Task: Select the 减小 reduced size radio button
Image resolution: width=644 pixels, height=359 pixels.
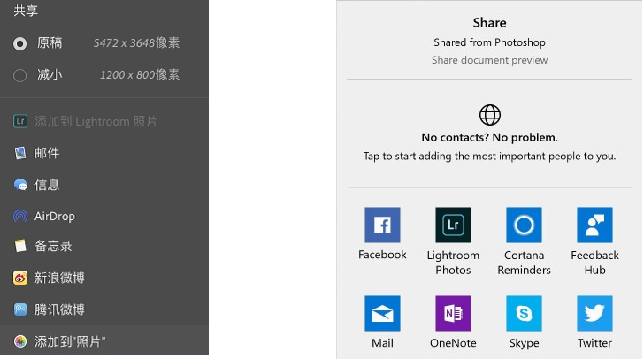Action: (19, 75)
